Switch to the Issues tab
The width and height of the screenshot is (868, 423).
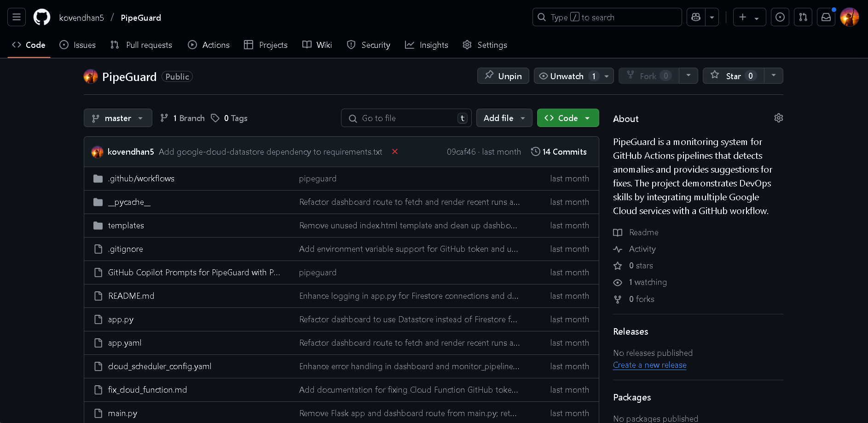(78, 45)
